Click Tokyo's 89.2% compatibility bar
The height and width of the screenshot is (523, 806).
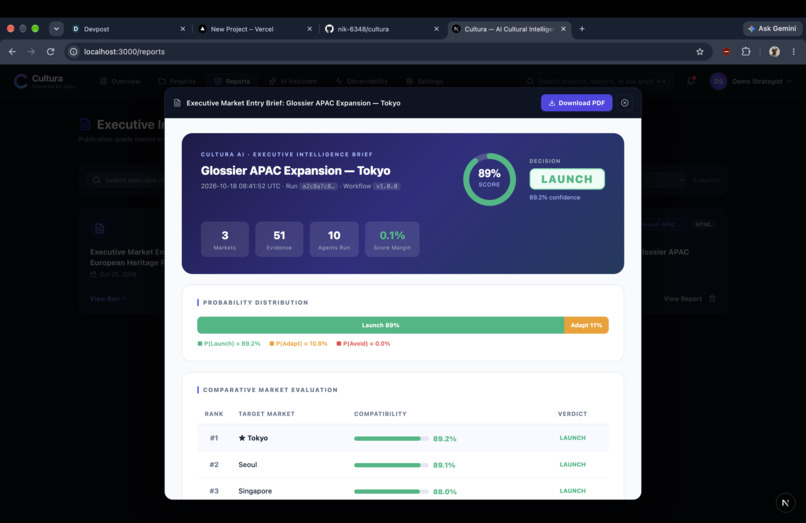point(391,439)
